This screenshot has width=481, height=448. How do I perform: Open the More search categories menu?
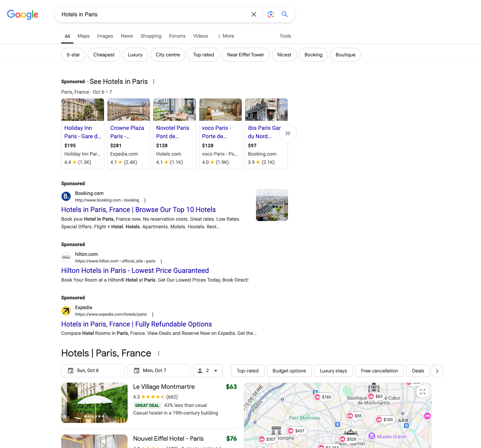point(225,36)
